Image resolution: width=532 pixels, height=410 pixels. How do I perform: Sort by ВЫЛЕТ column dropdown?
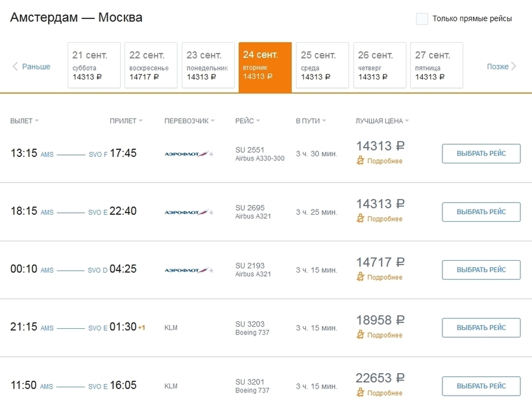coord(25,121)
